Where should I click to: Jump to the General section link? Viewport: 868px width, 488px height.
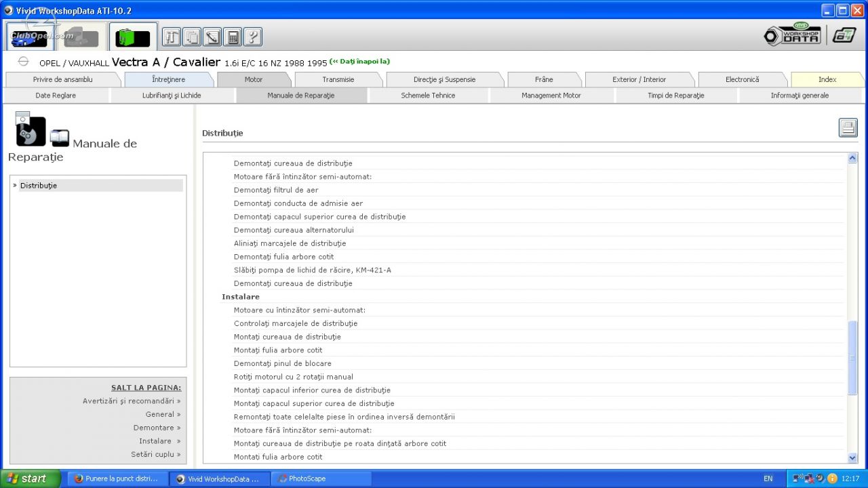(x=163, y=414)
